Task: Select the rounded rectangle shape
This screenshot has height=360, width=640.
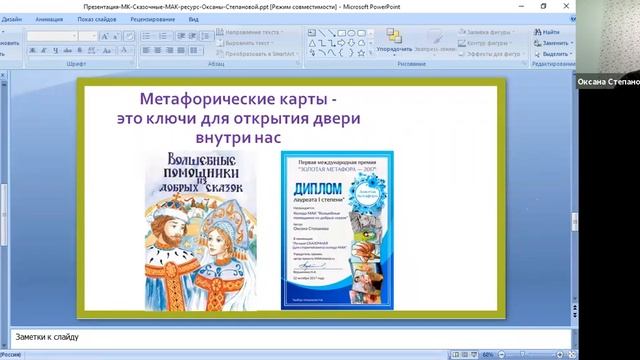Action: coord(362,33)
